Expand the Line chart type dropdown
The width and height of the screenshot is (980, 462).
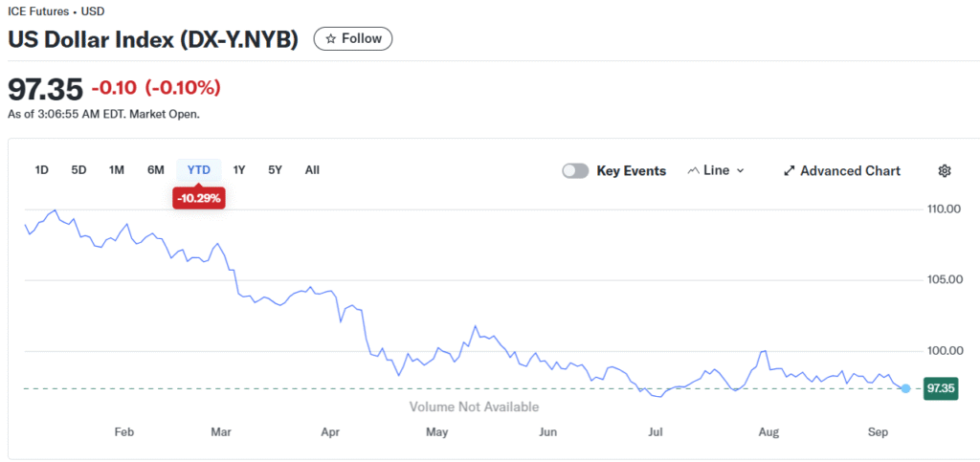click(716, 170)
